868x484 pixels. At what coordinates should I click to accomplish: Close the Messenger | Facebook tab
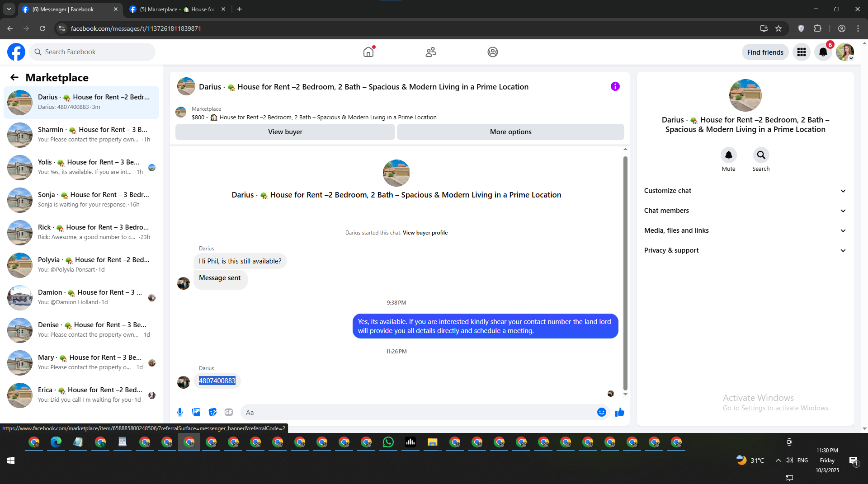[116, 9]
